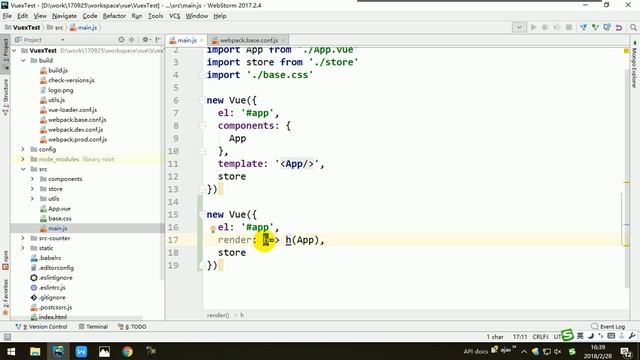Expand the components folder
This screenshot has height=360, width=640.
pyautogui.click(x=32, y=179)
